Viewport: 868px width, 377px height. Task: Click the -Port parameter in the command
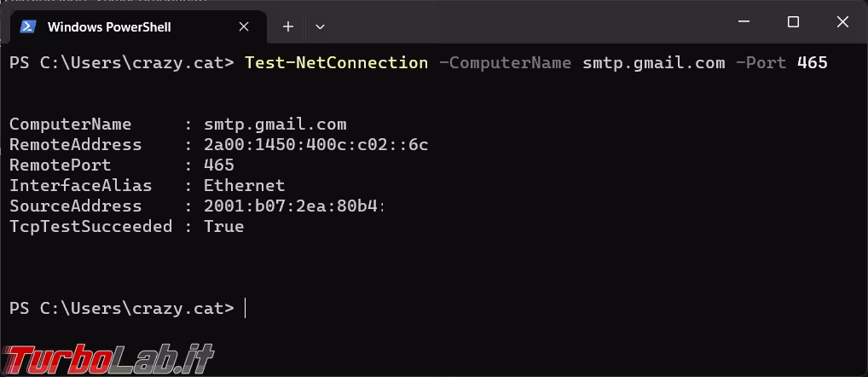pos(761,62)
